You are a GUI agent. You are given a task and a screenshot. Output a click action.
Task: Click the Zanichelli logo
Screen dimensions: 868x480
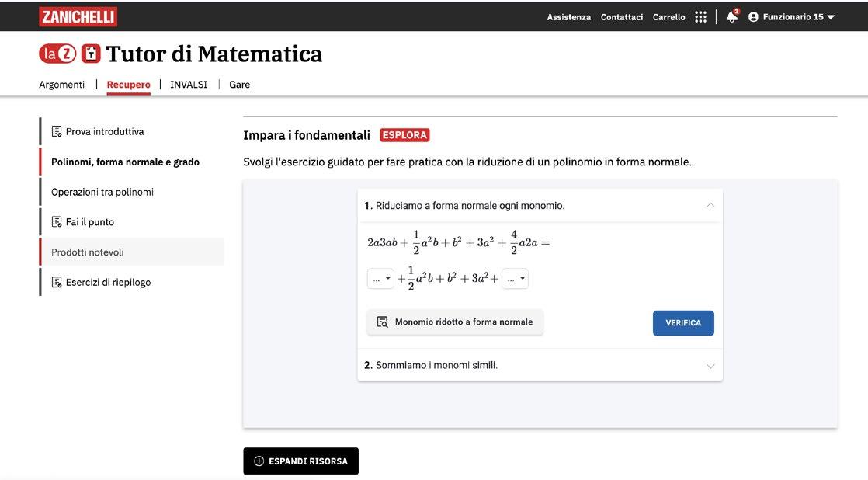coord(78,16)
